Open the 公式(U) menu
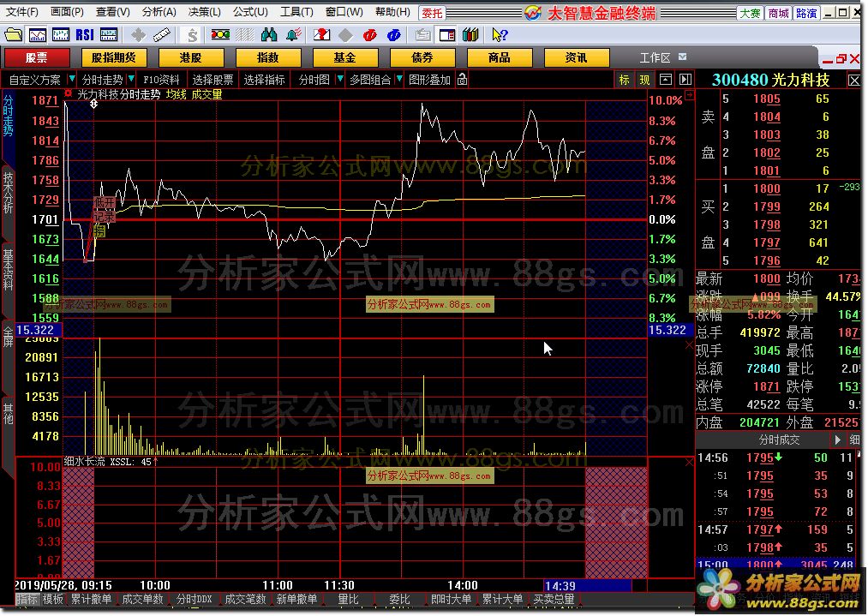The image size is (868, 616). tap(250, 12)
